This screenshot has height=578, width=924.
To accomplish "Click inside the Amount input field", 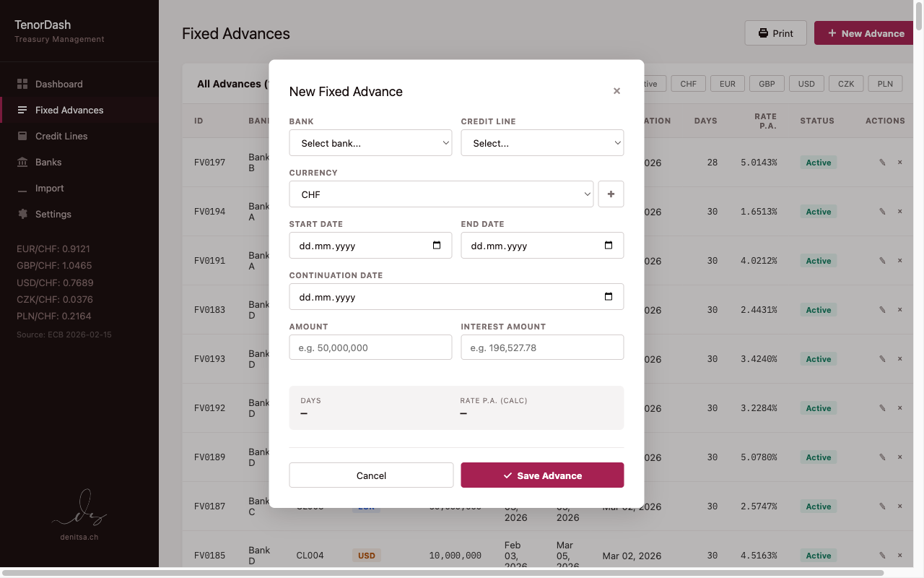I will (x=370, y=347).
